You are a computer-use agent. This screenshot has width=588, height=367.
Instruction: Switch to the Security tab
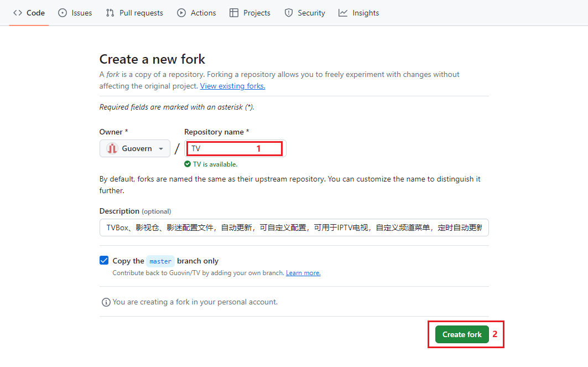tap(304, 13)
